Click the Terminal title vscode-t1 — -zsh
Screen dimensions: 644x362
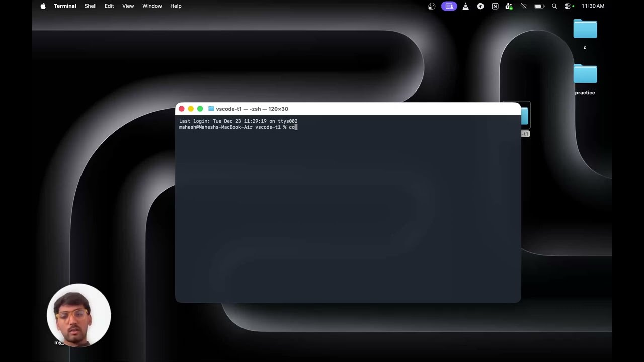click(x=252, y=109)
